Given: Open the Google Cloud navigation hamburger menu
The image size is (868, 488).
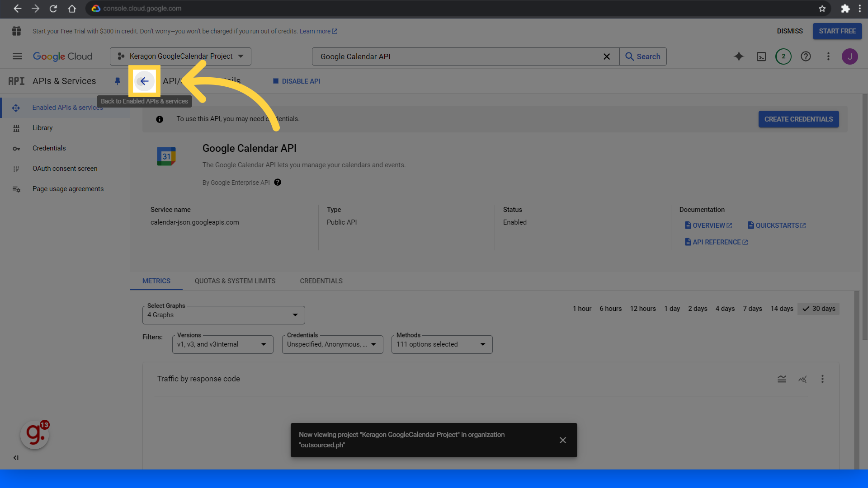Looking at the screenshot, I should 17,56.
